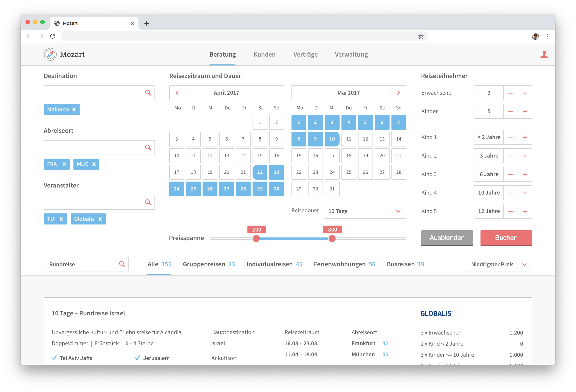Image resolution: width=576 pixels, height=392 pixels.
Task: Increase the age of Kind 3
Action: [525, 175]
